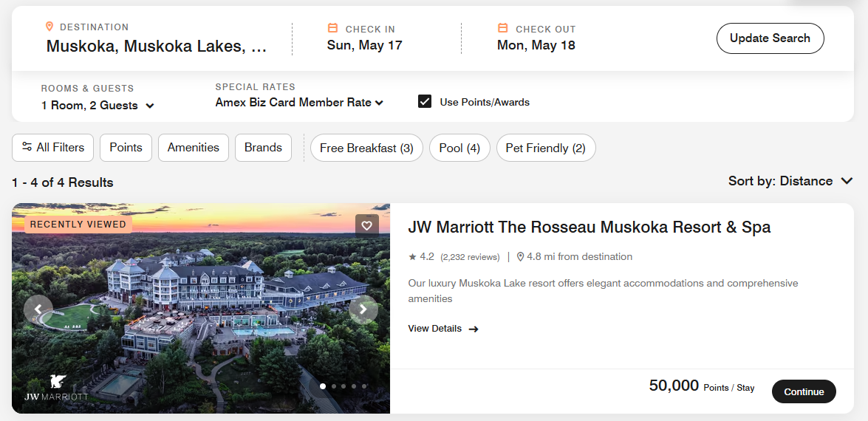This screenshot has width=868, height=421.
Task: Open the Points filter
Action: (126, 148)
